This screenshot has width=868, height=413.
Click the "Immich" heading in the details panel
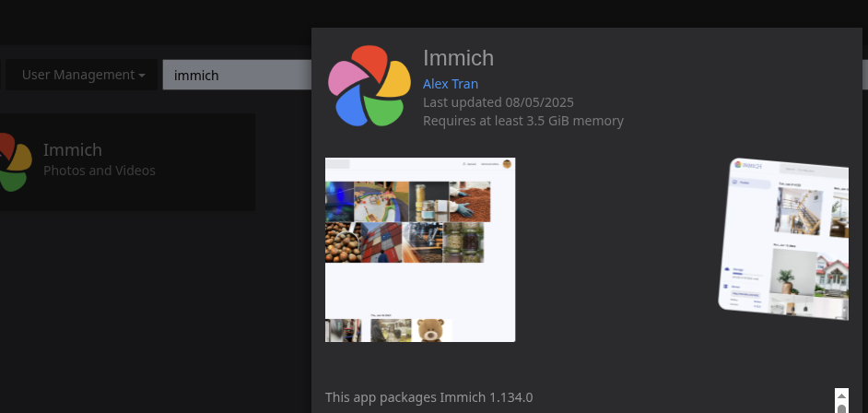[459, 58]
